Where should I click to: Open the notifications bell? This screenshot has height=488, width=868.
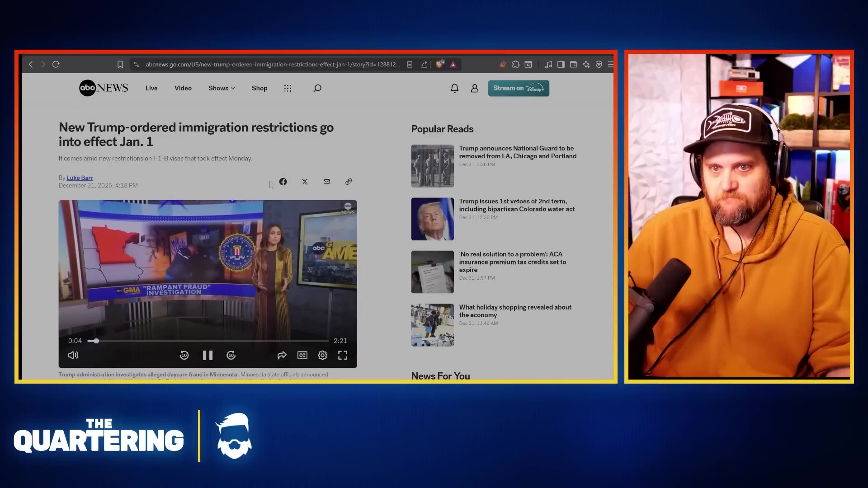click(x=454, y=89)
